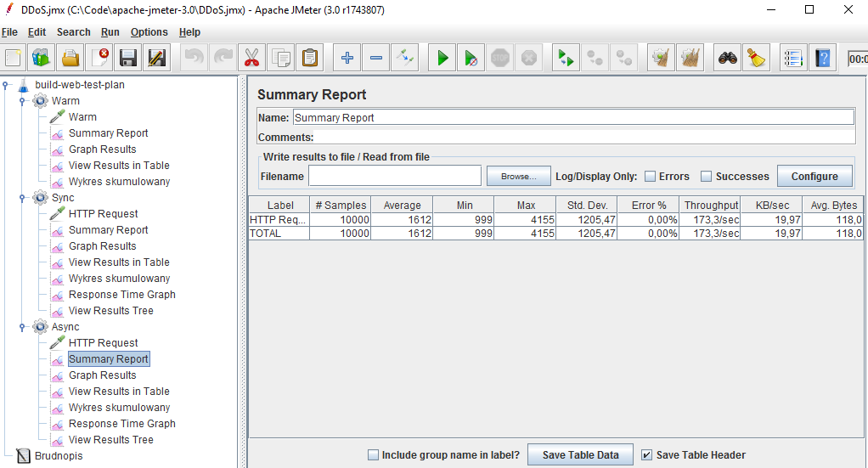Click the Undo arrow icon
Viewport: 868px width, 468px height.
(x=194, y=58)
